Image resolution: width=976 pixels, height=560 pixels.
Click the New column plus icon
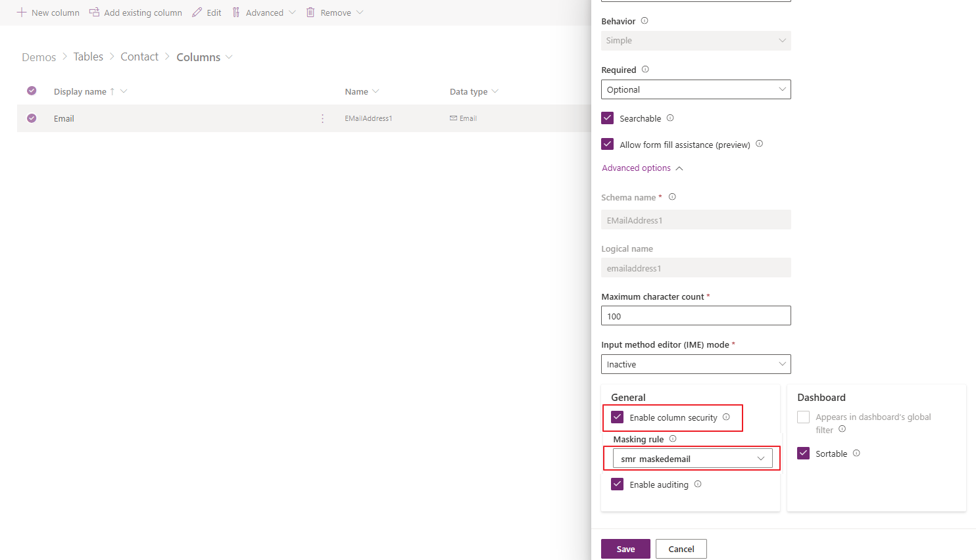point(21,12)
